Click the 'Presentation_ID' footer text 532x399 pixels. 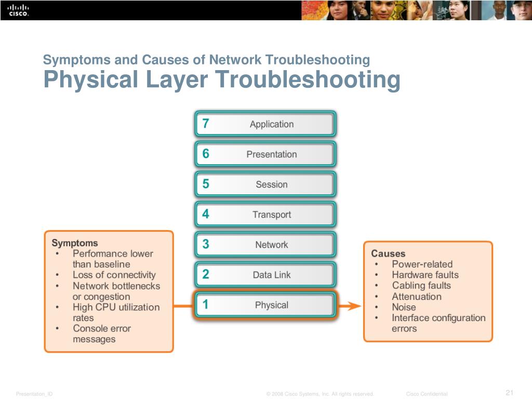(x=34, y=394)
